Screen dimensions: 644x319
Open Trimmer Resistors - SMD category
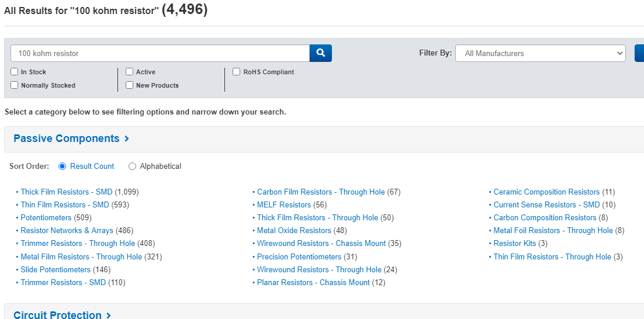(x=63, y=282)
